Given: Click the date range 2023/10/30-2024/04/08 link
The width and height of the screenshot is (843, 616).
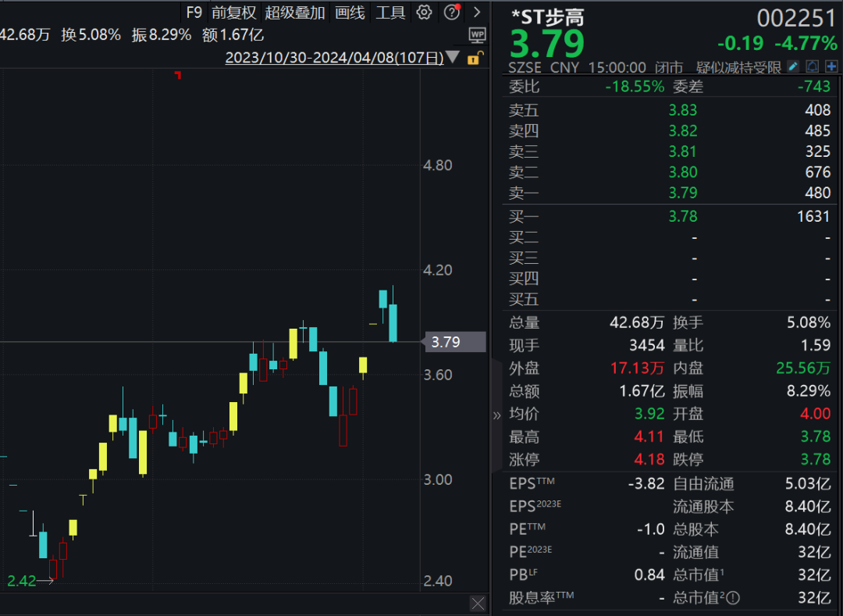Looking at the screenshot, I should [334, 58].
